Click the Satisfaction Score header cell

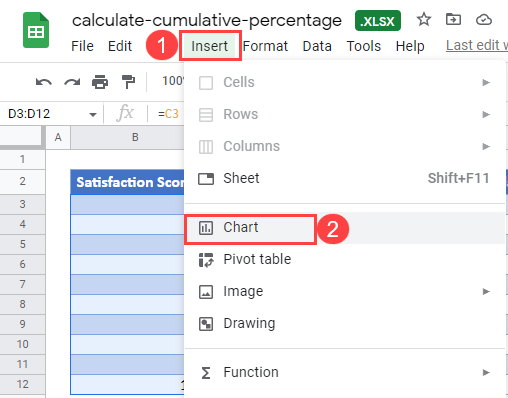click(x=127, y=182)
